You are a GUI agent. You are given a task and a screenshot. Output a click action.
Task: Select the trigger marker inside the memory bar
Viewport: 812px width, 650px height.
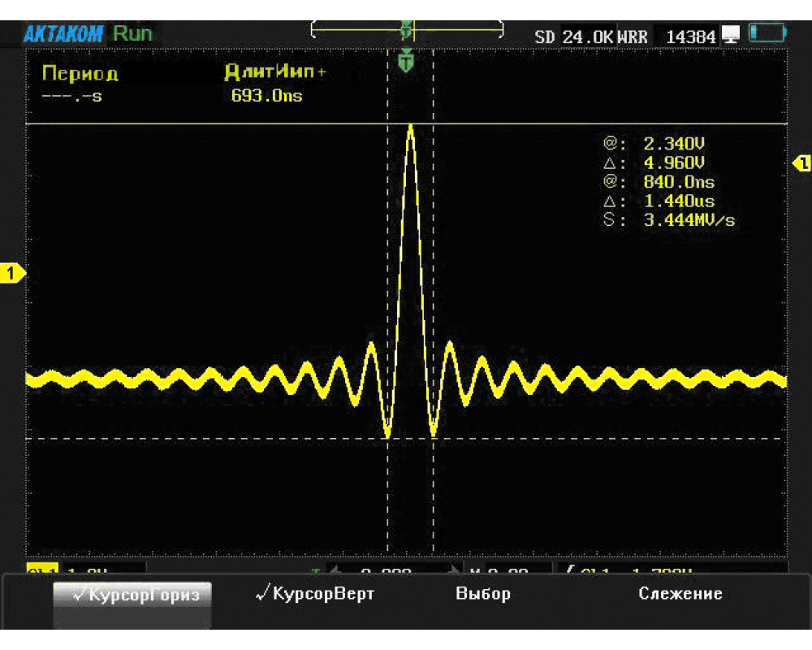point(407,29)
